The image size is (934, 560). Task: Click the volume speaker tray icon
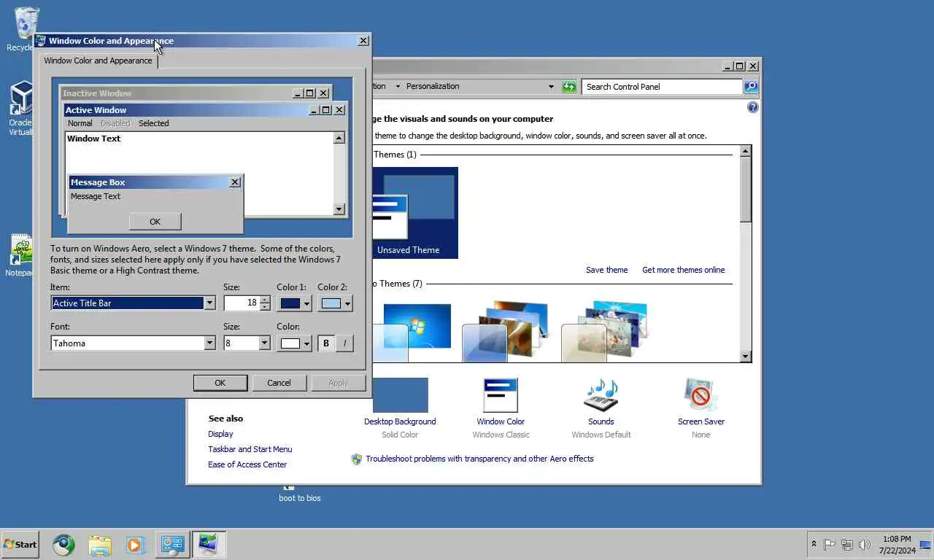(x=865, y=544)
